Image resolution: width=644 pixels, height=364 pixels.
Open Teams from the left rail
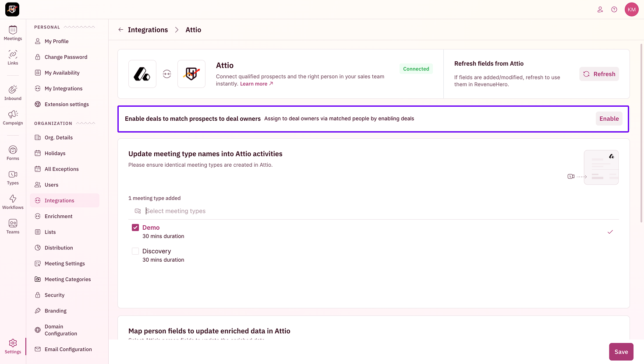pos(13,226)
